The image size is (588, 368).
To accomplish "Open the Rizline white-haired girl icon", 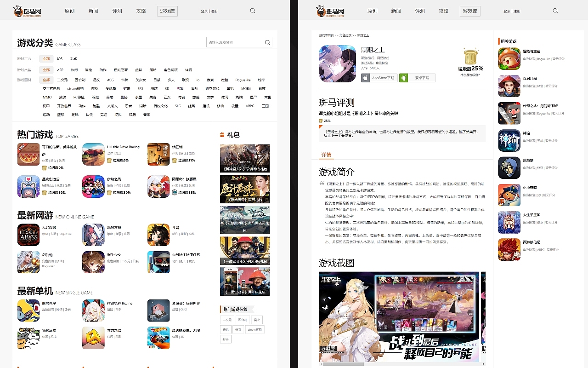I will pyautogui.click(x=93, y=310).
